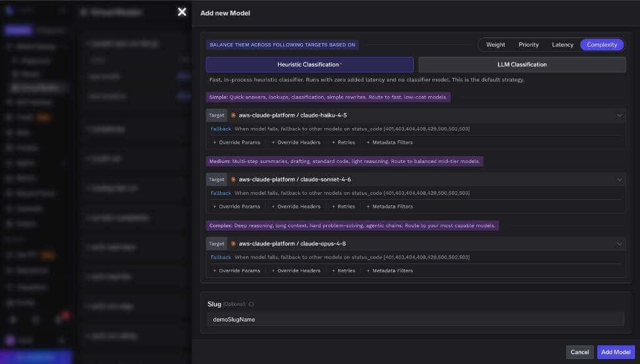
Task: Expand the claude-haiku-4-5 target chevron
Action: (x=619, y=116)
